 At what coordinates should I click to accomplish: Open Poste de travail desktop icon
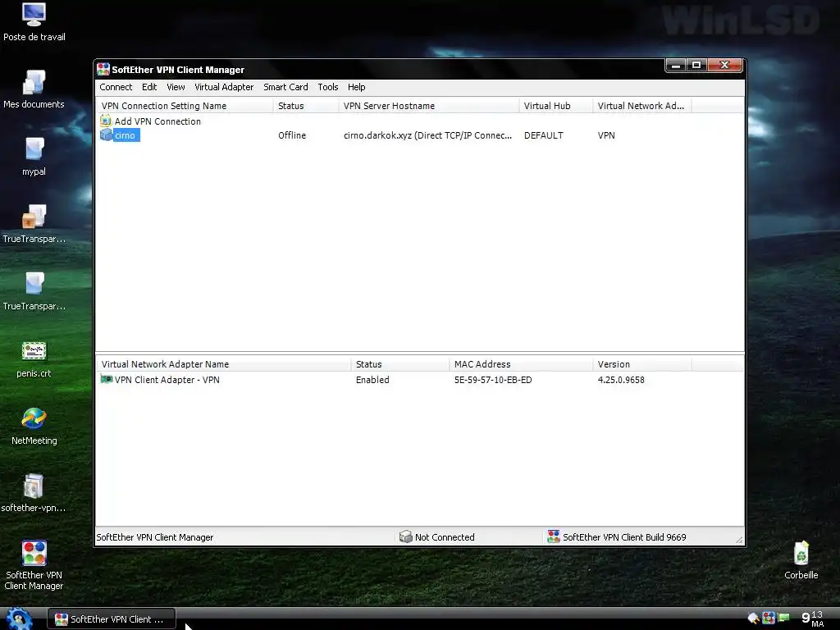(34, 15)
